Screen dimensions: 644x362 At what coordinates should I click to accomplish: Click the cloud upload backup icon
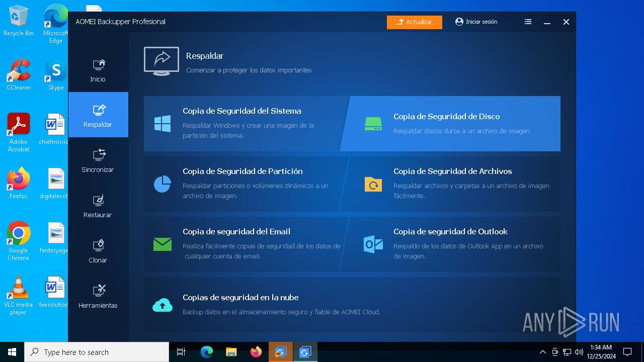[x=163, y=305]
